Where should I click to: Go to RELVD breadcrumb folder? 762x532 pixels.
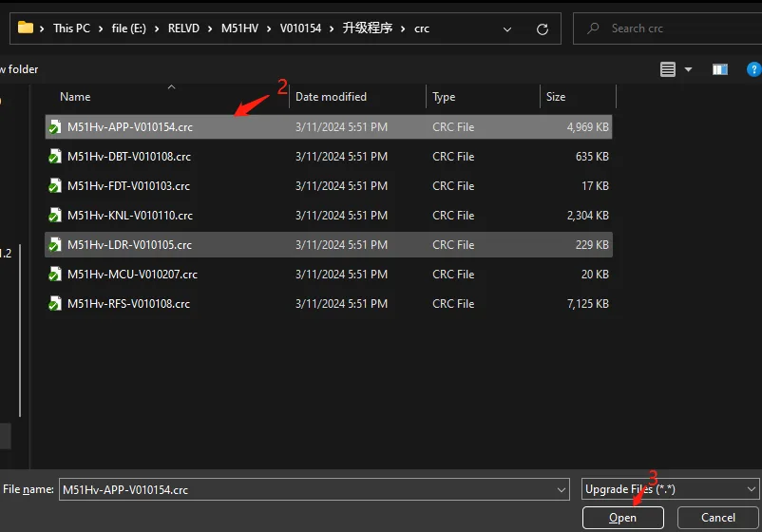click(x=183, y=28)
